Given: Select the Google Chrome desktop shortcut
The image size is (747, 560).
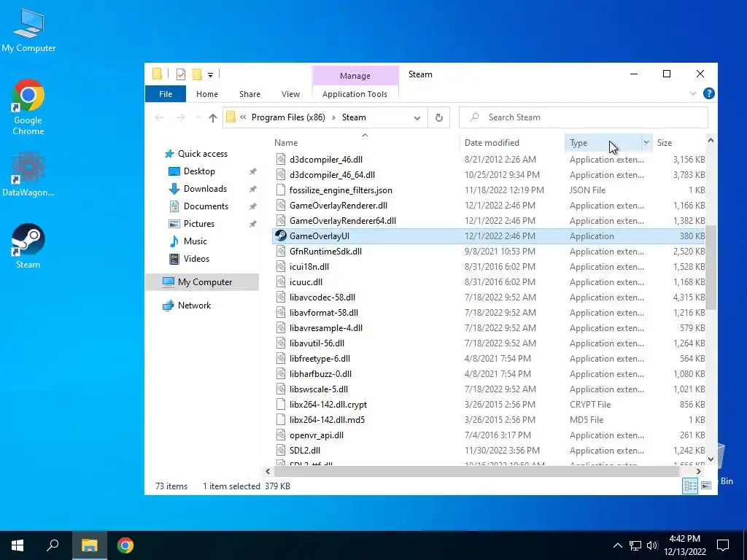Looking at the screenshot, I should pos(28,107).
